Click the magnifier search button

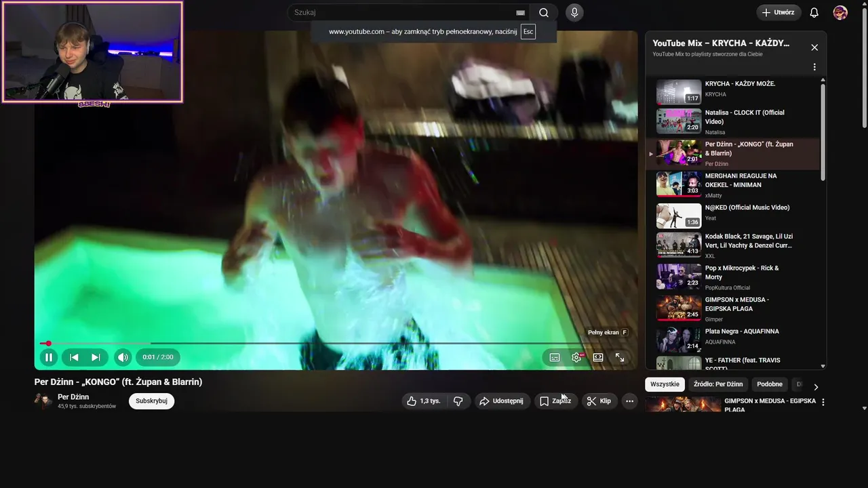coord(544,12)
